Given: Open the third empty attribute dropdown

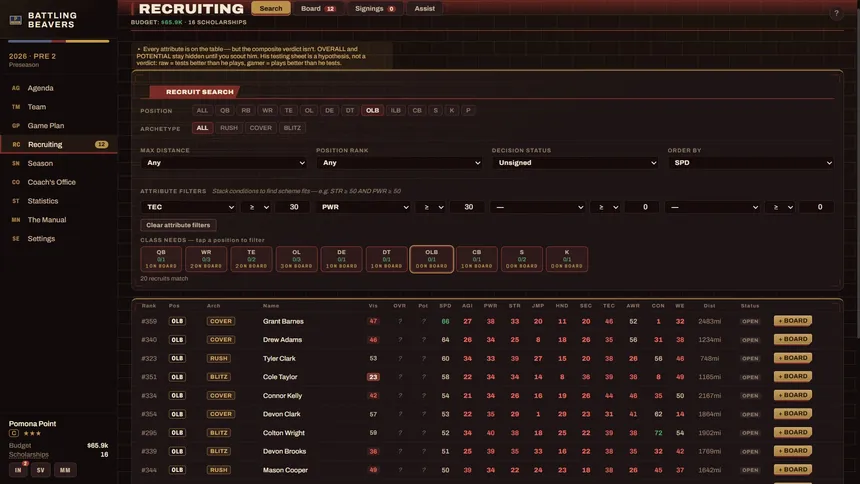Looking at the screenshot, I should [x=538, y=207].
